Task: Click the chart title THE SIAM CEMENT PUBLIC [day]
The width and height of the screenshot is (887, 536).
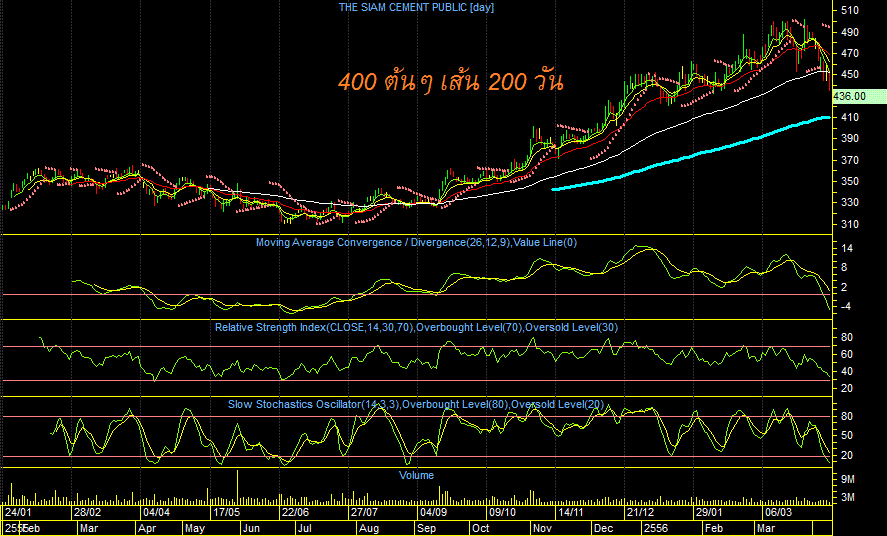Action: pos(416,7)
